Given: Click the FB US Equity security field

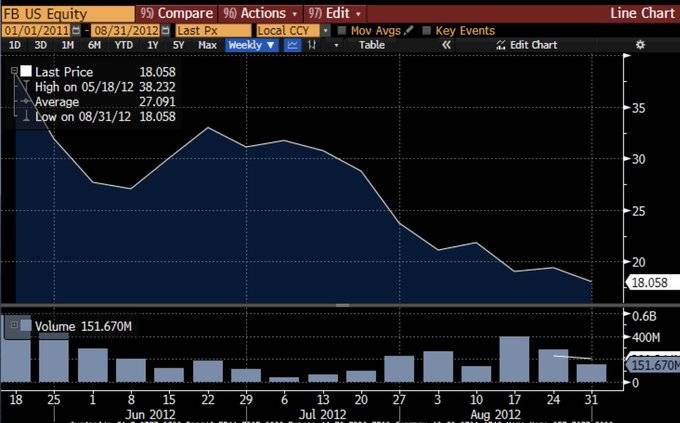Looking at the screenshot, I should (68, 14).
